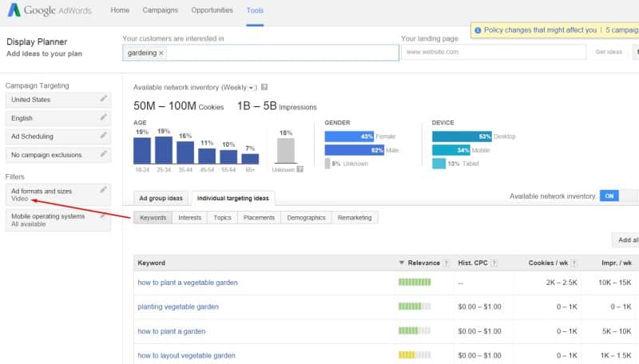The height and width of the screenshot is (364, 639).
Task: Click the Hist. CPC column header
Action: pos(473,263)
